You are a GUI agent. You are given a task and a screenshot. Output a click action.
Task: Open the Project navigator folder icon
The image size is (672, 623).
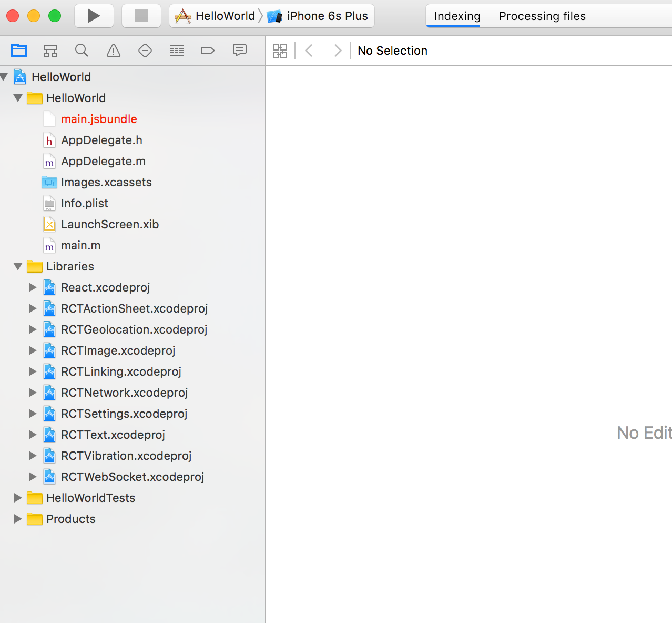click(x=19, y=51)
